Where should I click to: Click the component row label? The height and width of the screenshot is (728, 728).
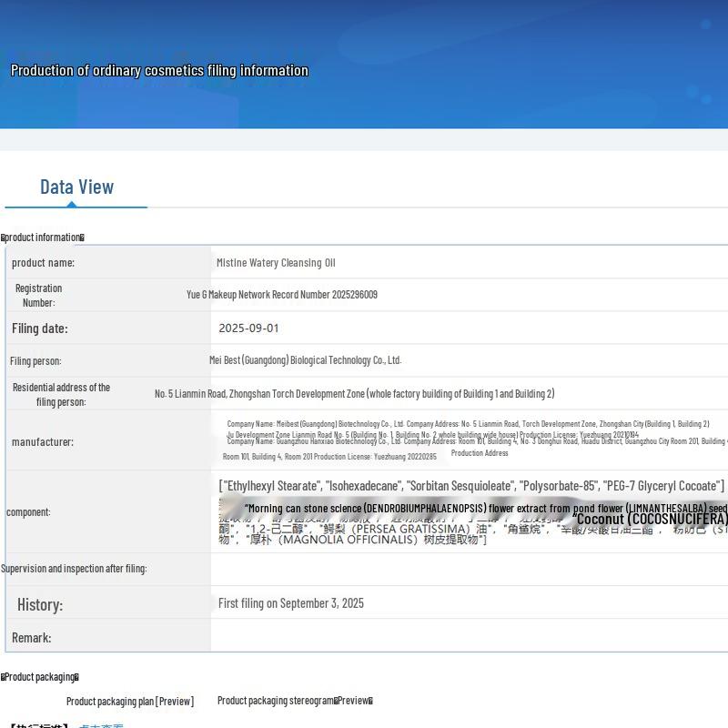(x=28, y=512)
